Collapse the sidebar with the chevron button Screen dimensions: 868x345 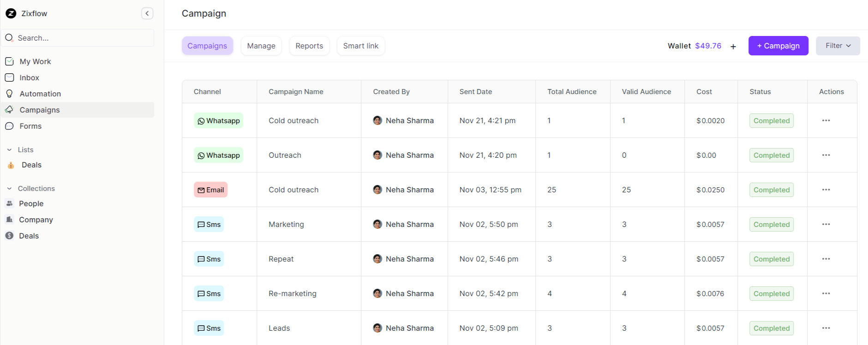pos(147,13)
